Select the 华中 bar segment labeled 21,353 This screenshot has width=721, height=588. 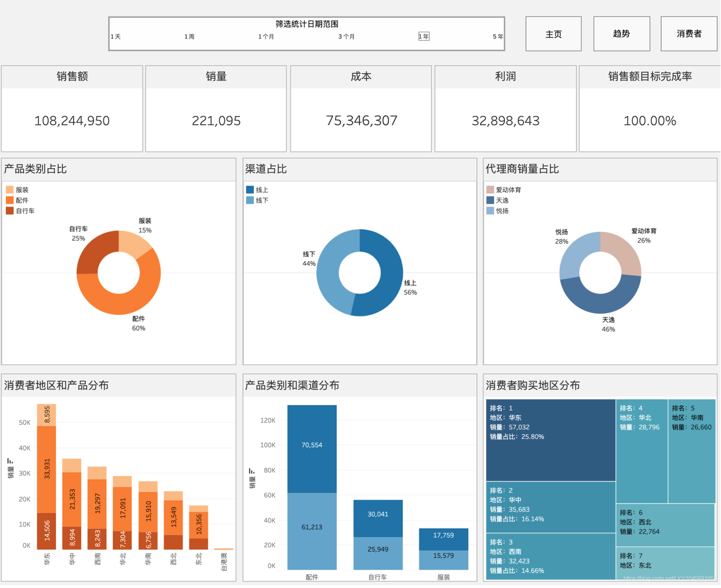(x=72, y=500)
